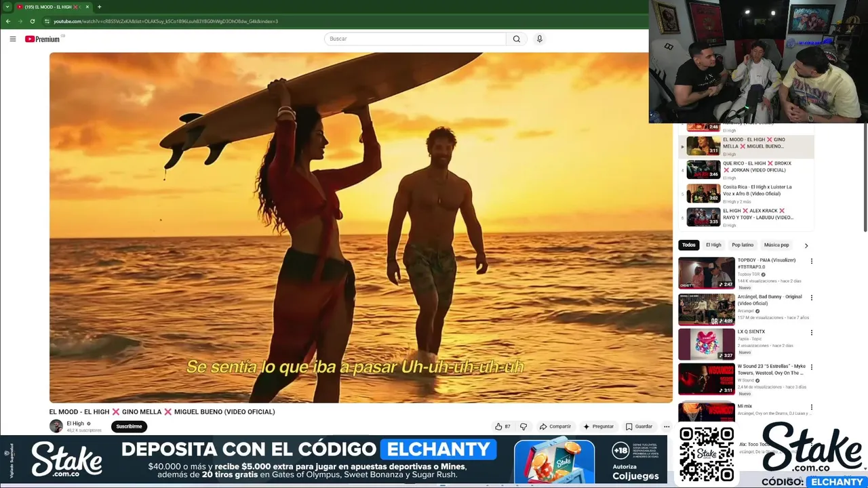The image size is (868, 488).
Task: Play QUE RICO playlist item
Action: (x=746, y=169)
